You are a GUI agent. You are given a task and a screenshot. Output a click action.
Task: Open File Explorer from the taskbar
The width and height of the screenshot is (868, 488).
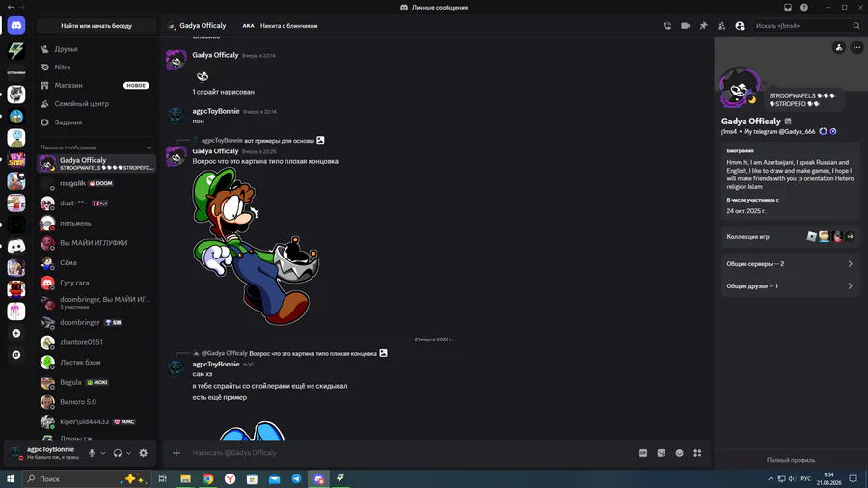[185, 478]
